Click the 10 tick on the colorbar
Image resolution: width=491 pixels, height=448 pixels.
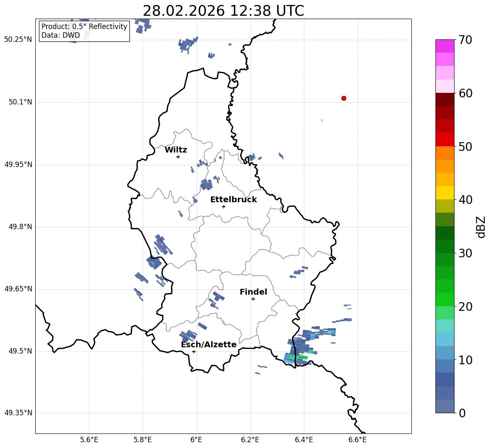tap(465, 360)
